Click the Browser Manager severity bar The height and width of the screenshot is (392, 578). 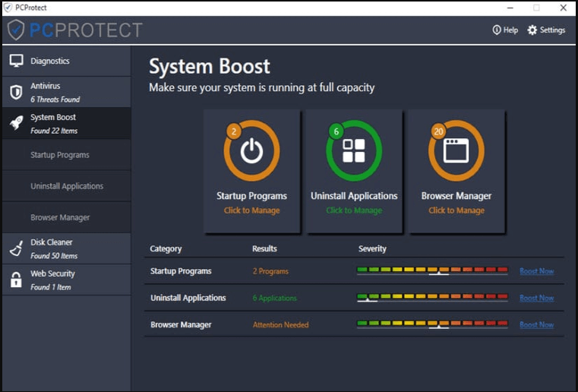[x=432, y=324]
